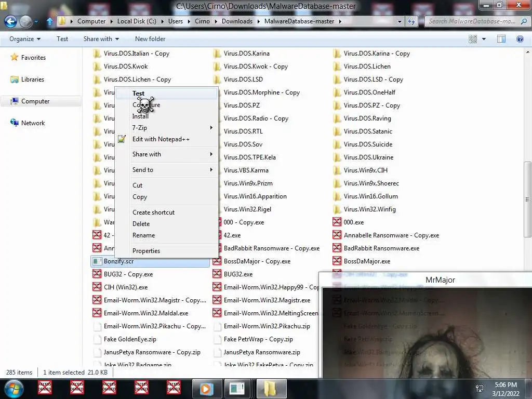The height and width of the screenshot is (399, 532).
Task: Open the Help question mark icon
Action: point(520,39)
